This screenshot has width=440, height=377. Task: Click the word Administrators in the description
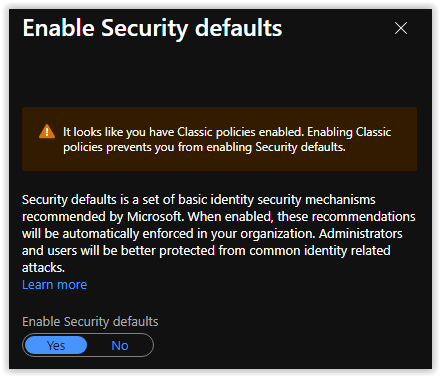tap(361, 234)
